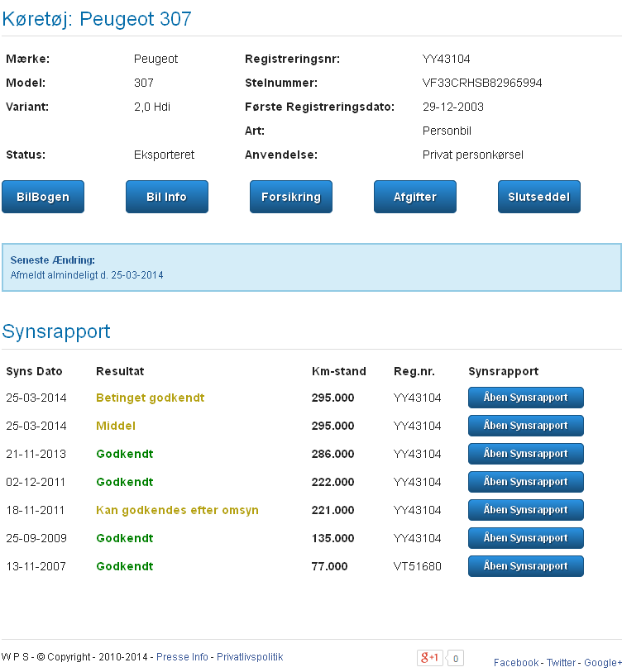Click the Model value 307
622x672 pixels.
[x=144, y=83]
